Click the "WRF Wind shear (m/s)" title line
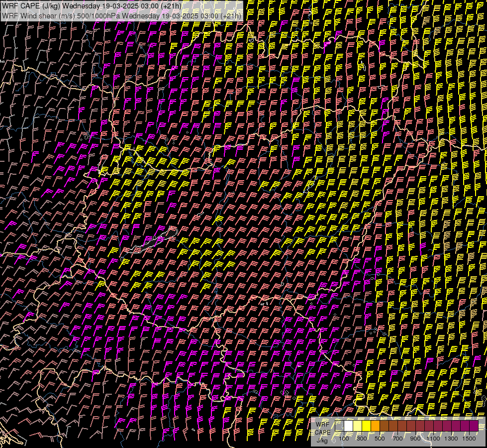487x448 pixels. point(121,16)
